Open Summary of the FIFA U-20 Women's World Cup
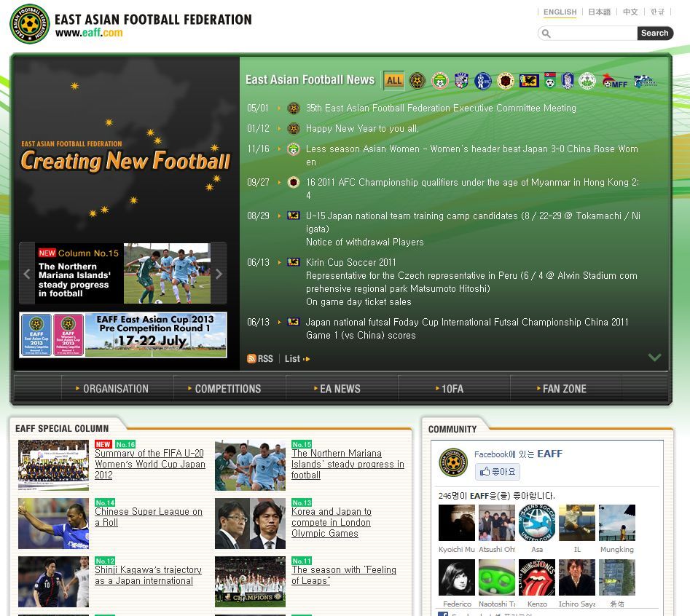Viewport: 690px width, 616px height. tap(150, 465)
